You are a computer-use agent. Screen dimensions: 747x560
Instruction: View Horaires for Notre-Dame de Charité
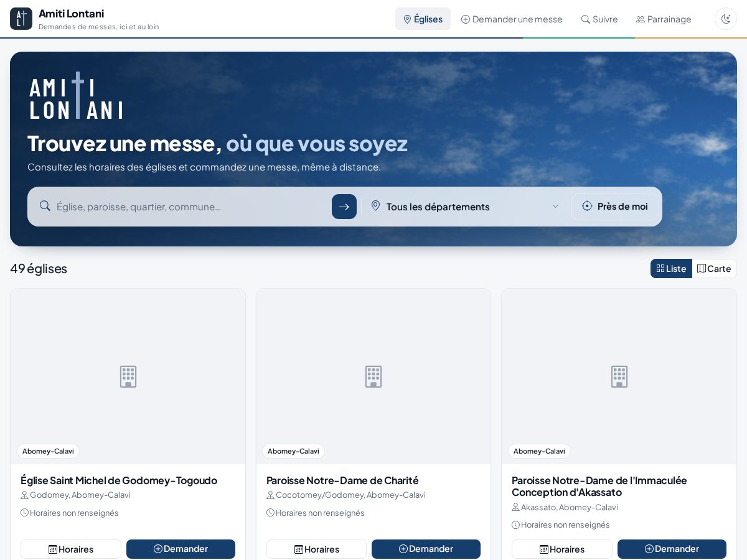coord(316,549)
